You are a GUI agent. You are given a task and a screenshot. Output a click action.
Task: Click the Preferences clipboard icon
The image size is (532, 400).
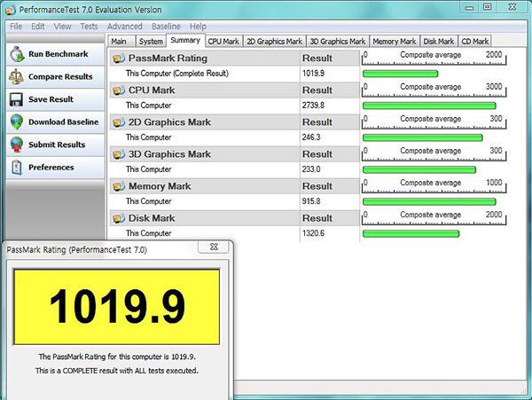(x=17, y=168)
